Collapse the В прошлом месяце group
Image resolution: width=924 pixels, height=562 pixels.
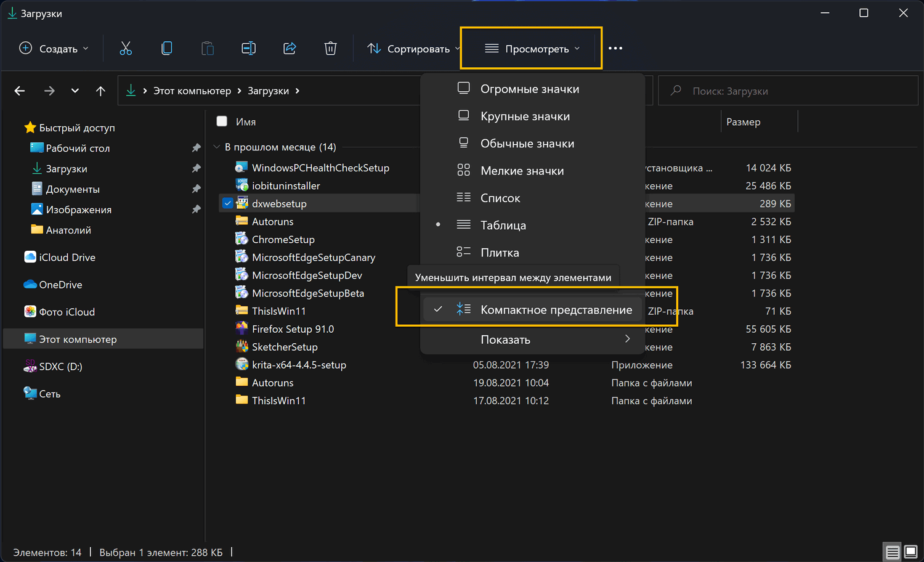[x=217, y=147]
